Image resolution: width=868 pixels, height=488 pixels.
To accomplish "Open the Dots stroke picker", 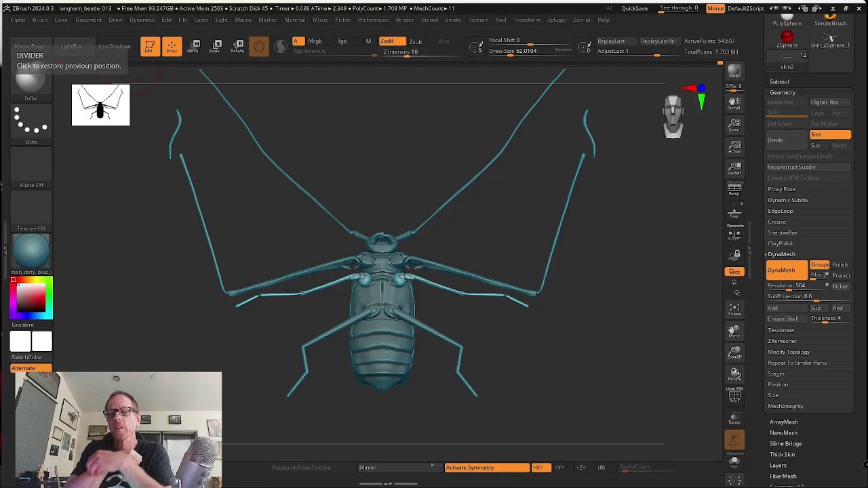I will click(x=31, y=125).
